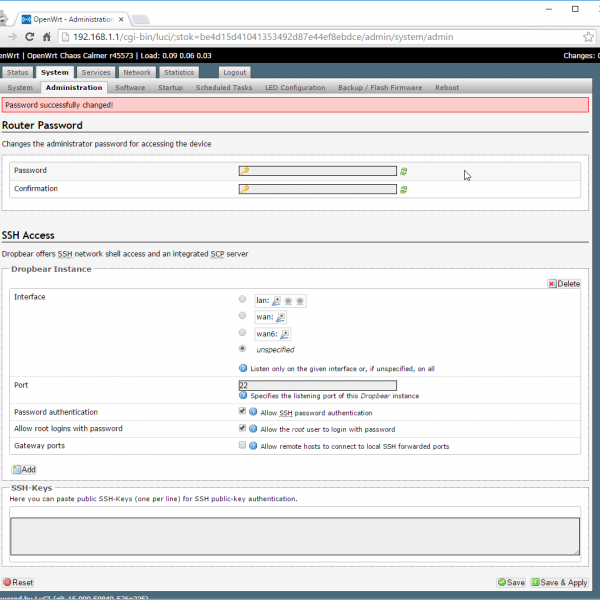The image size is (600, 600).
Task: Click the reveal icon beside the Confirmation field
Action: pyautogui.click(x=404, y=189)
